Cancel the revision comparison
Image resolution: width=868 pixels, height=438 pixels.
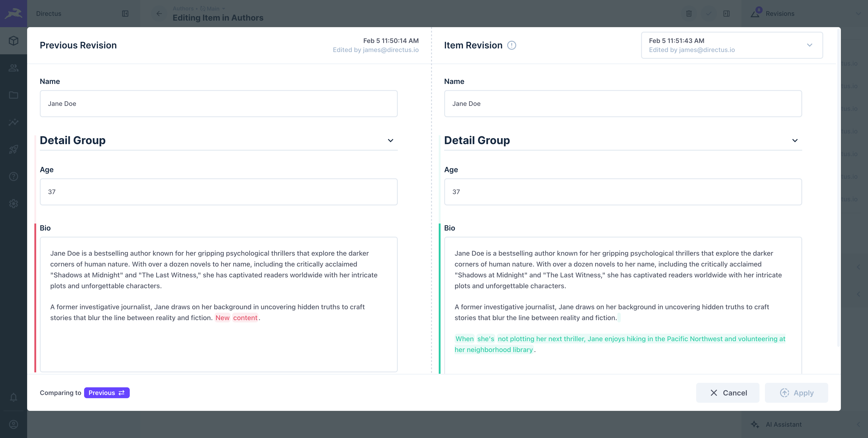(728, 393)
